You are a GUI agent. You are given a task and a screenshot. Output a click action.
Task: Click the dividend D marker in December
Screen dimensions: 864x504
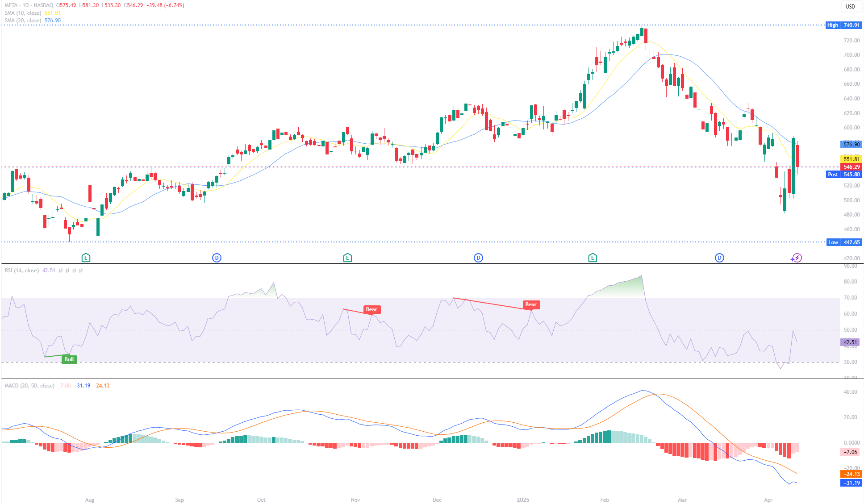coord(478,258)
